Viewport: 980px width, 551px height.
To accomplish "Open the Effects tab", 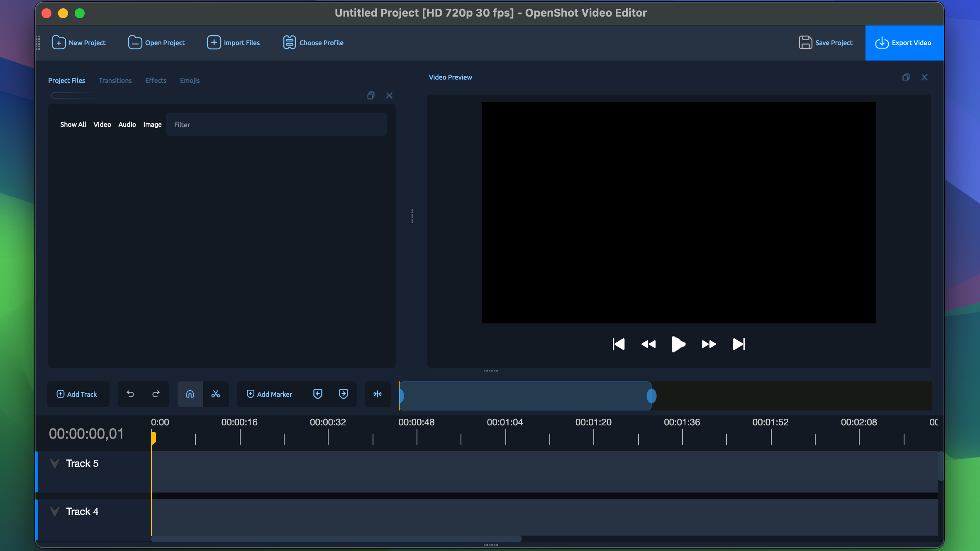I will pyautogui.click(x=156, y=80).
